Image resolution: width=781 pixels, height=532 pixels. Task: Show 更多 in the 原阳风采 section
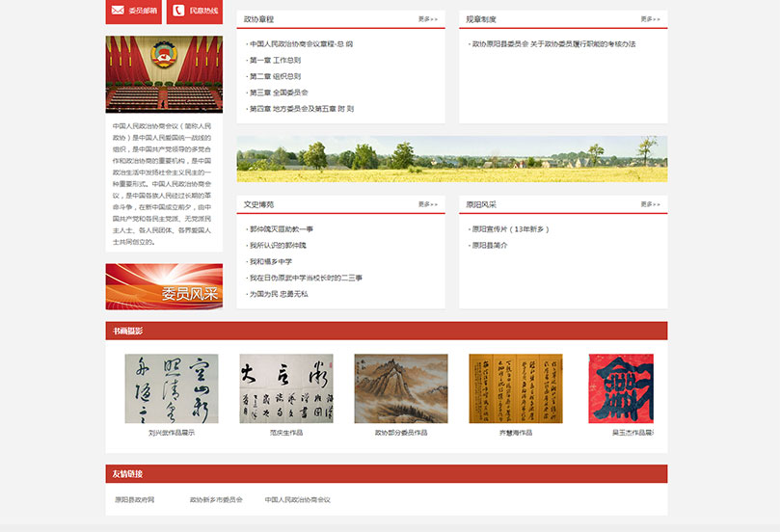point(650,204)
